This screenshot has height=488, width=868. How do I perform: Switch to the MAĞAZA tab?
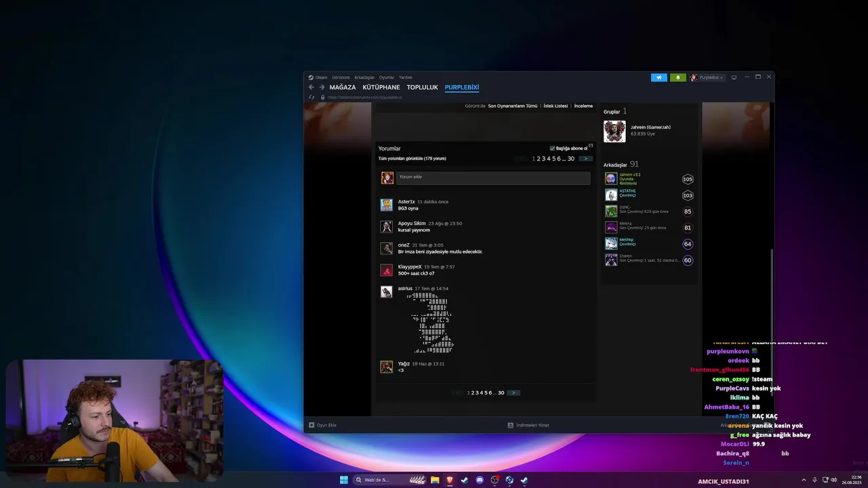tap(342, 87)
